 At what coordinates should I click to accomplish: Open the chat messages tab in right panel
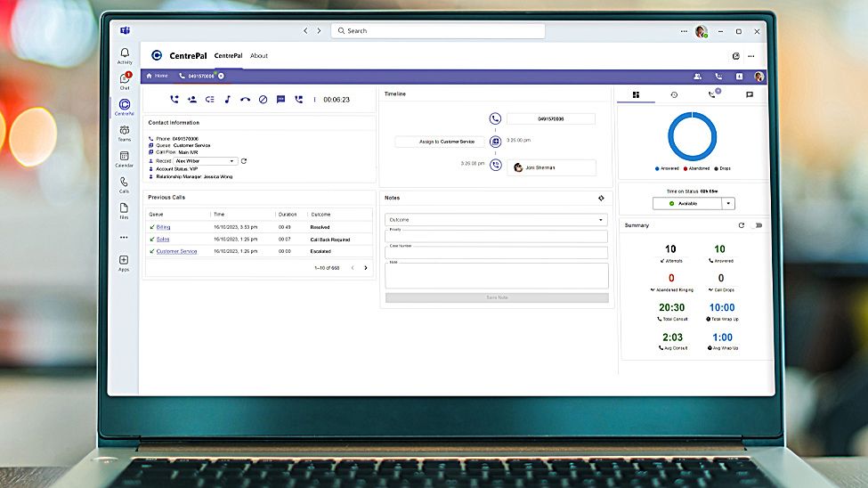750,94
